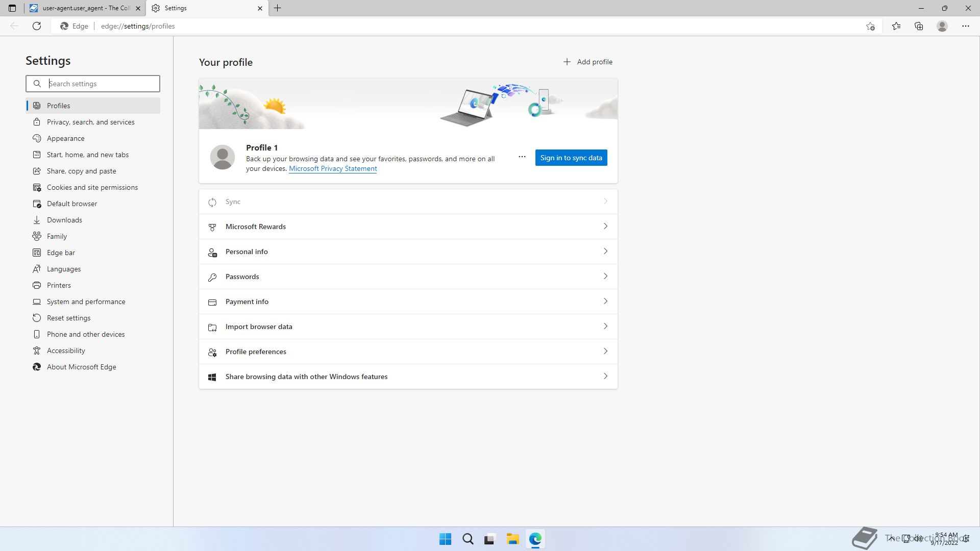Open Accessibility settings
Screen dimensions: 980x551
[x=93, y=350]
